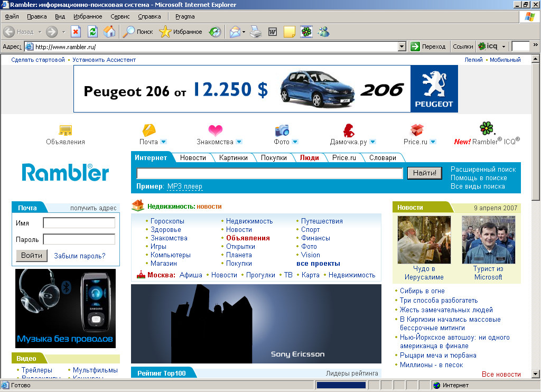Open the Forward button history dropdown
The width and height of the screenshot is (541, 392).
[63, 32]
